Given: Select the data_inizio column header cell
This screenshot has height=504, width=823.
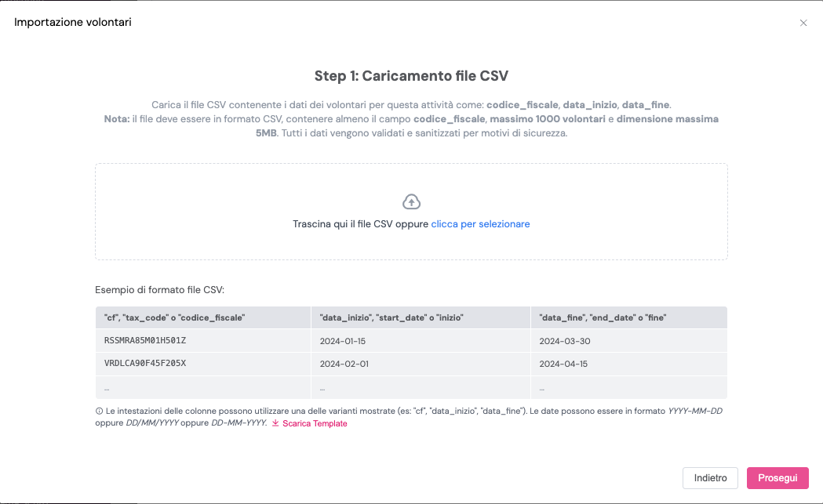Looking at the screenshot, I should pyautogui.click(x=421, y=317).
